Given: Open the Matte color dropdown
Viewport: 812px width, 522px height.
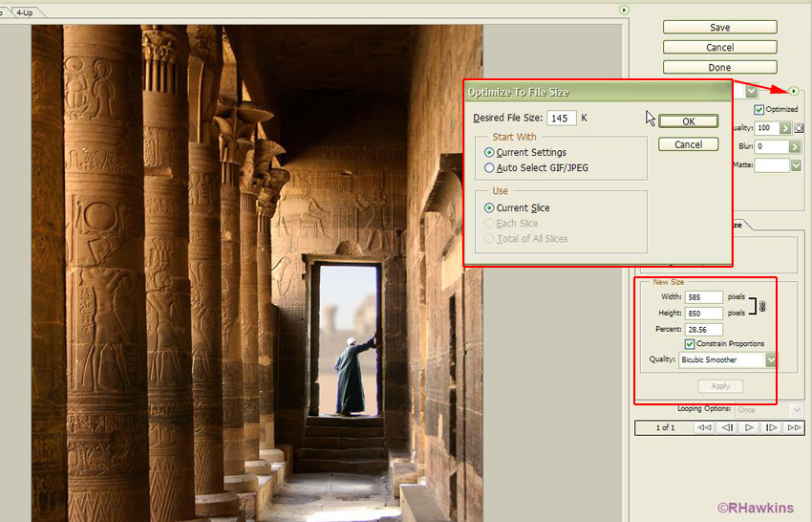Looking at the screenshot, I should point(795,165).
